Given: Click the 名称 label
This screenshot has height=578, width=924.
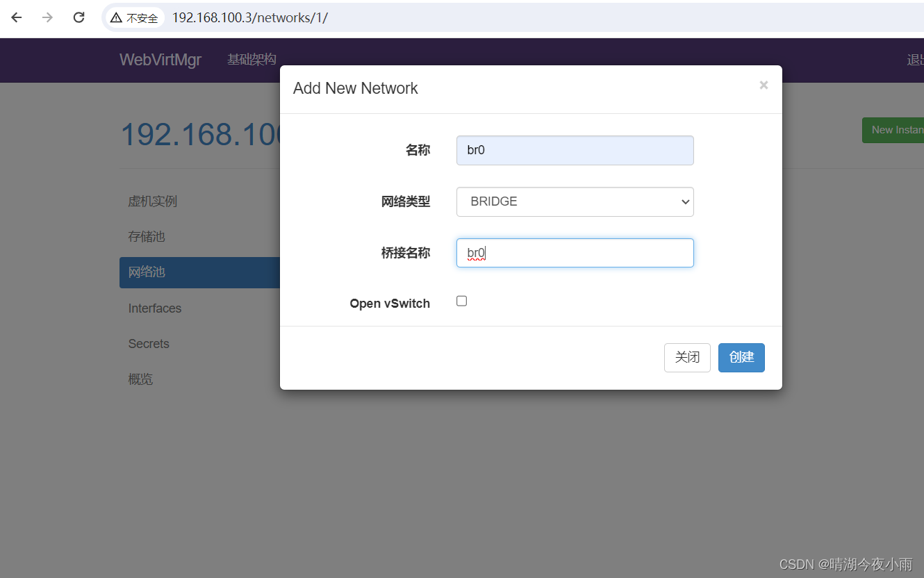Looking at the screenshot, I should (x=418, y=150).
